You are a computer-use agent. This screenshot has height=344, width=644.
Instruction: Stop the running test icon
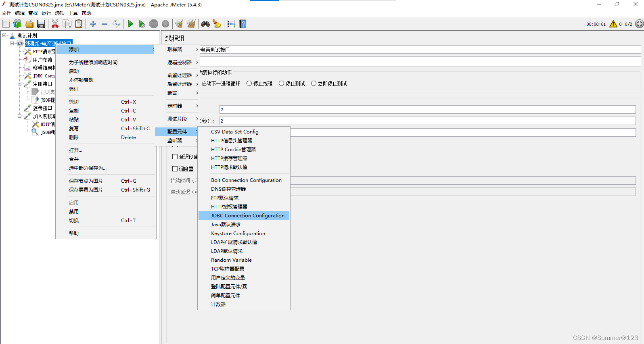click(154, 24)
